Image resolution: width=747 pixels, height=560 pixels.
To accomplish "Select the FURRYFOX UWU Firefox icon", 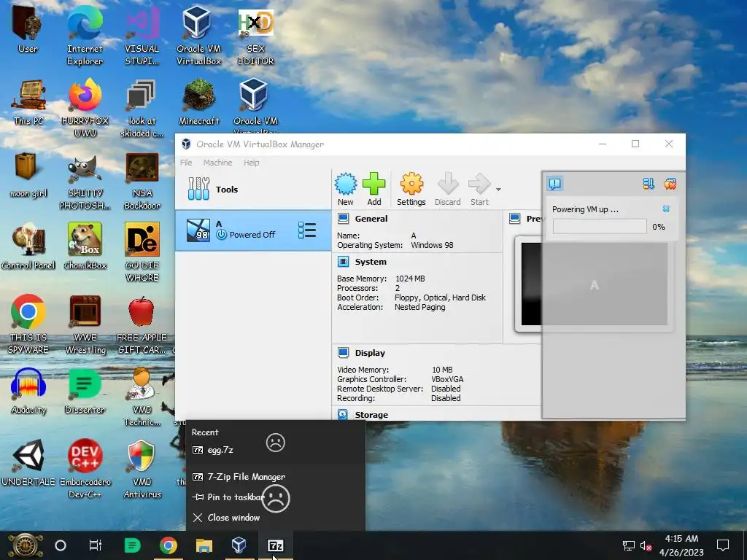I will [x=85, y=108].
